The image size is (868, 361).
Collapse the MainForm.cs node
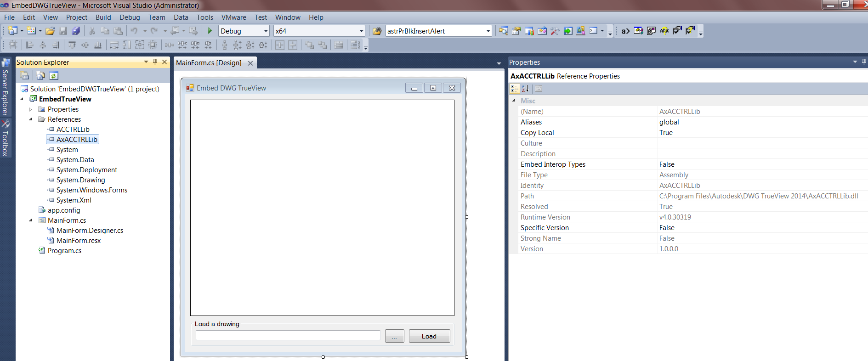click(x=31, y=220)
